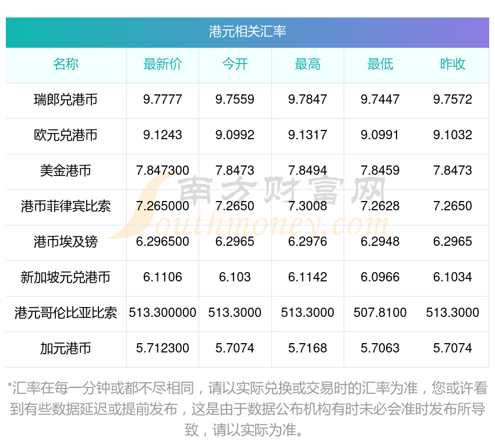Select the low value 6.2948

(380, 242)
